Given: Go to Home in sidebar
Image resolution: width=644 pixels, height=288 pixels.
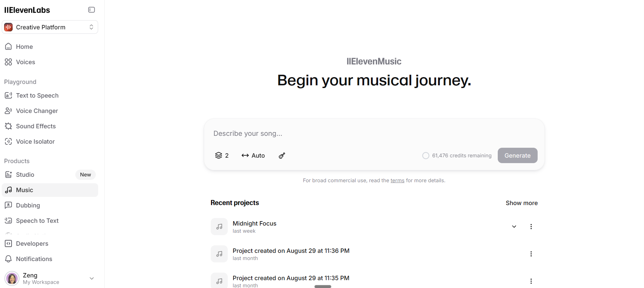Looking at the screenshot, I should [50, 47].
